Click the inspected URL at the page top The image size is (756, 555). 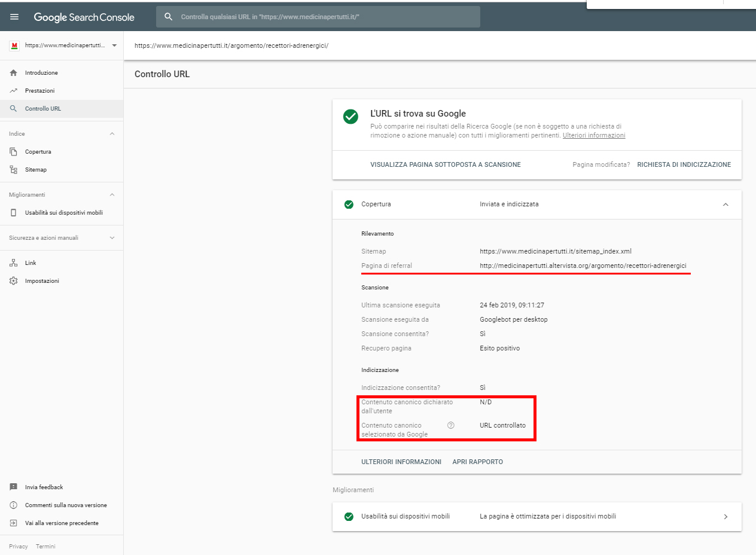[x=231, y=45]
